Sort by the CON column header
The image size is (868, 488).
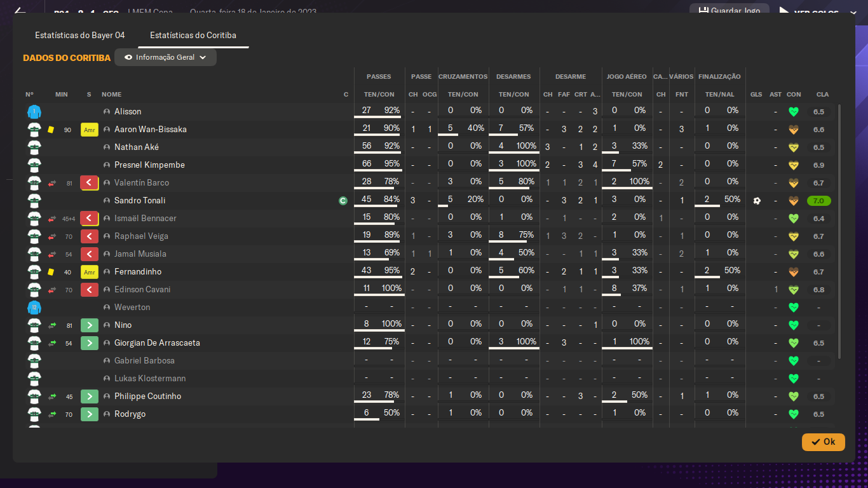click(x=794, y=95)
